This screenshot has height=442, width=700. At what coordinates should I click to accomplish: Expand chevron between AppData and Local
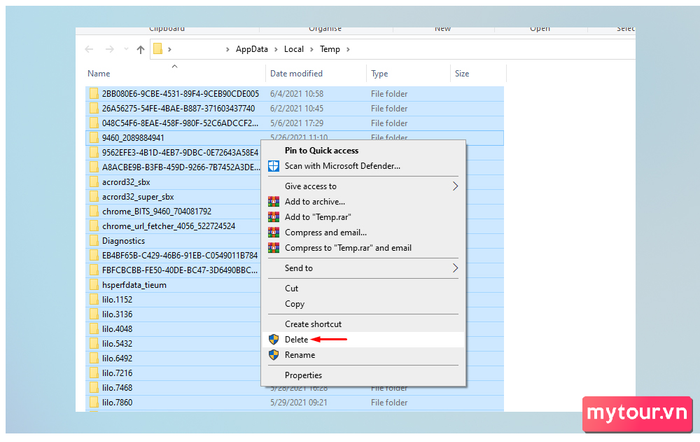tap(276, 49)
